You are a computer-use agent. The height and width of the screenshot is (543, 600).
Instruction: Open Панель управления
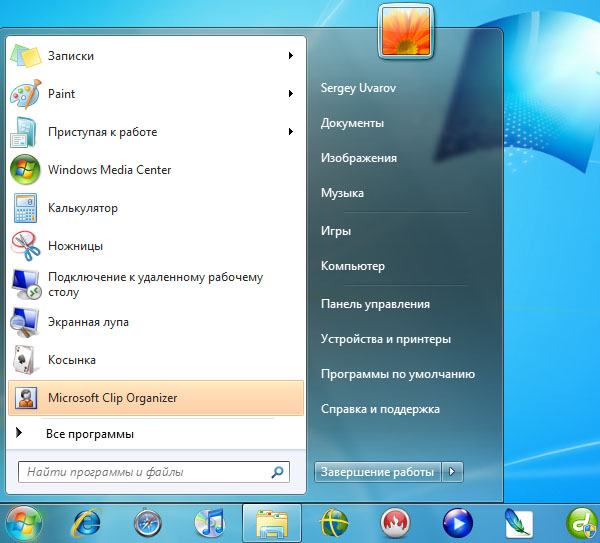[x=375, y=304]
